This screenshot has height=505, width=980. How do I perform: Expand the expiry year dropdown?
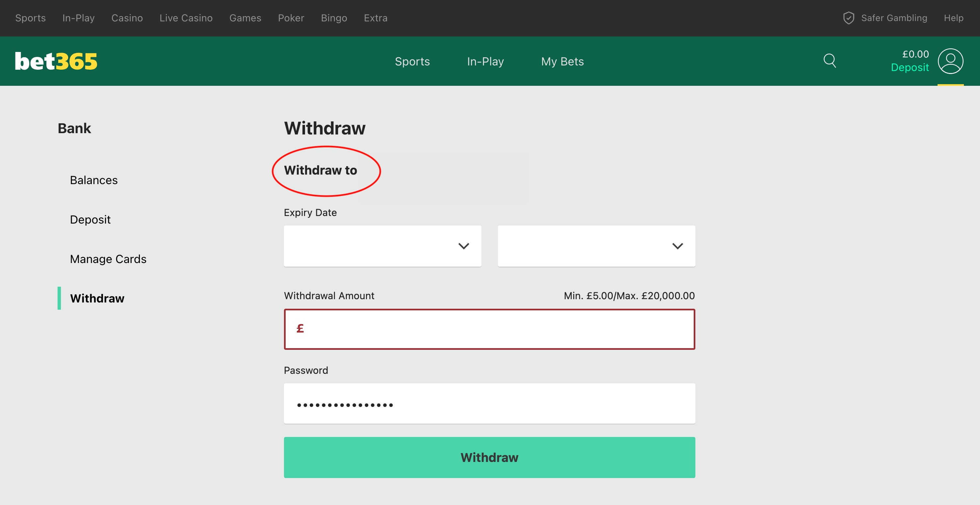tap(596, 246)
